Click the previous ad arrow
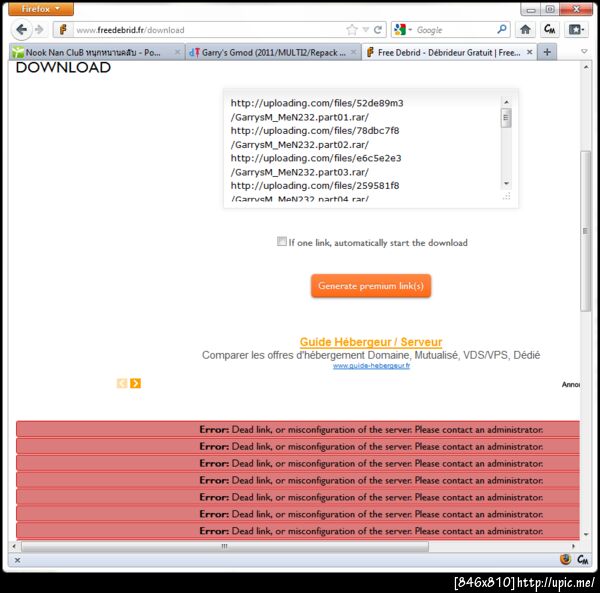 (x=122, y=383)
